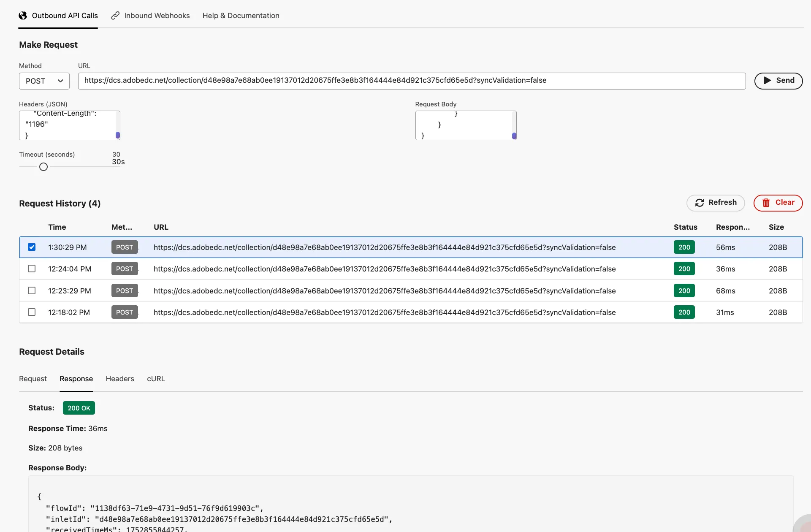
Task: Click the Size column header
Action: click(x=776, y=227)
